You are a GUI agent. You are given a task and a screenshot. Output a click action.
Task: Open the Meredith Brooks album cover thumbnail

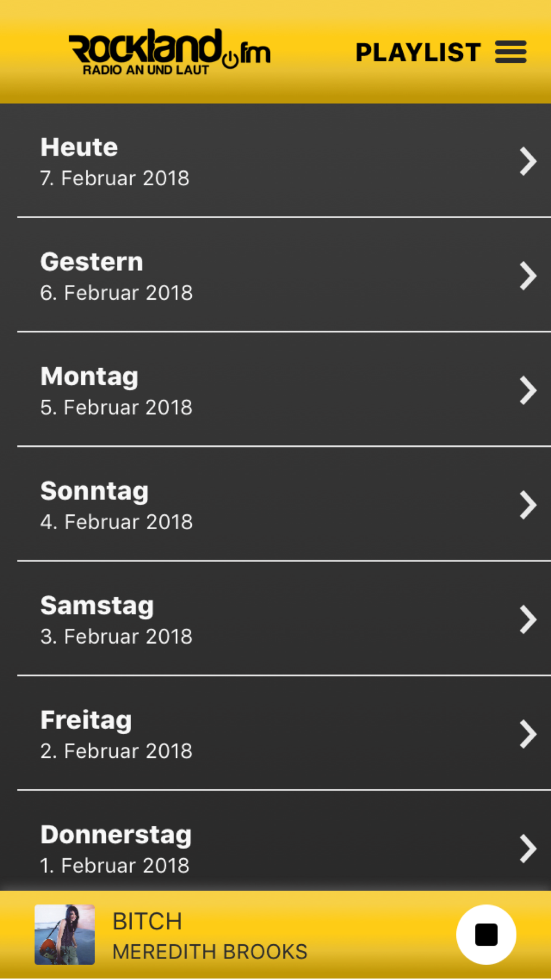pos(64,934)
